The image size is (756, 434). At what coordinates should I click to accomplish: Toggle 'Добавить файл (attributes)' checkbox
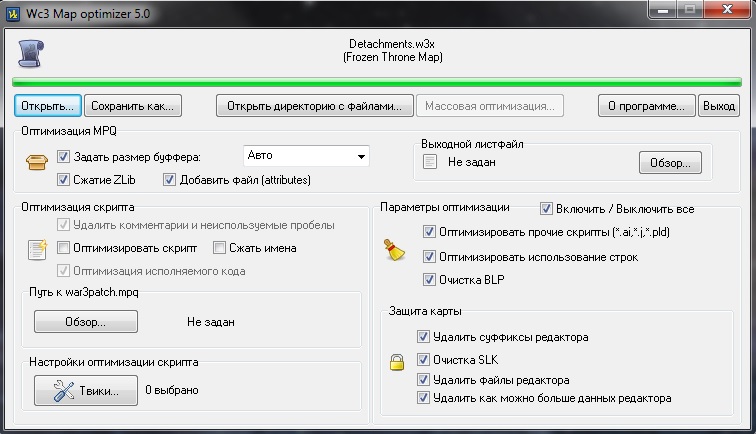point(169,180)
